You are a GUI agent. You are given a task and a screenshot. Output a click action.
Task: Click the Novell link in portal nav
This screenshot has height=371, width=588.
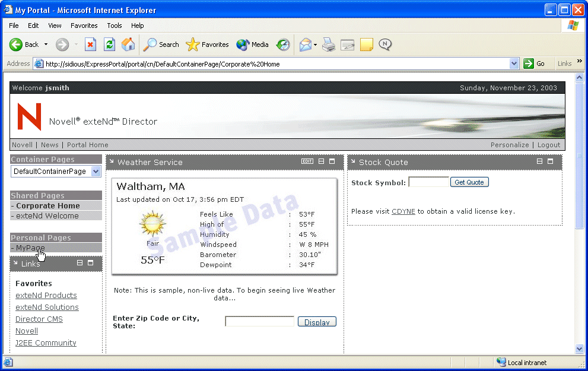click(x=22, y=145)
